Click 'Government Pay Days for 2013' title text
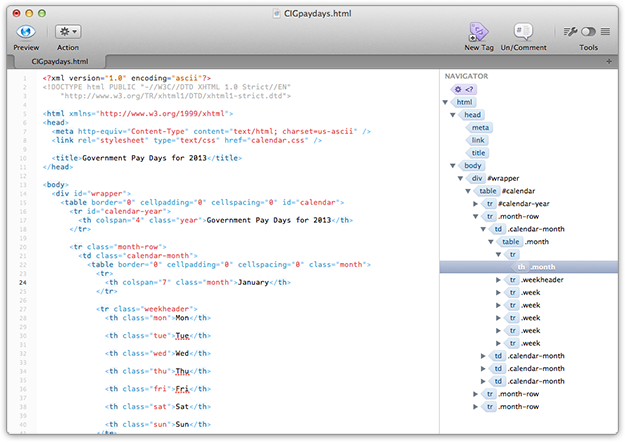 pos(144,158)
